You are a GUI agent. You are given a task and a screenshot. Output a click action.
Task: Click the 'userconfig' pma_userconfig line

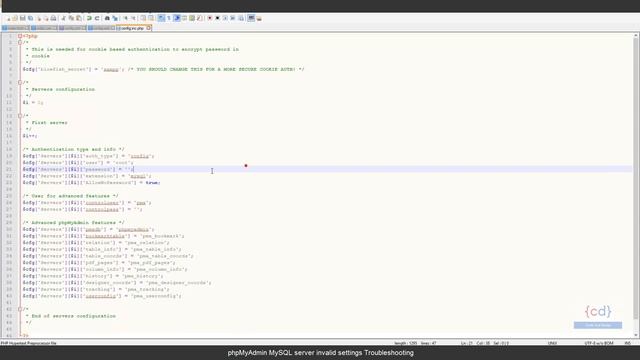[102, 296]
